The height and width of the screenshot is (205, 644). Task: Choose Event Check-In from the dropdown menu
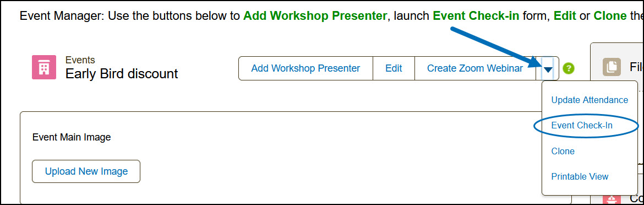tap(582, 126)
